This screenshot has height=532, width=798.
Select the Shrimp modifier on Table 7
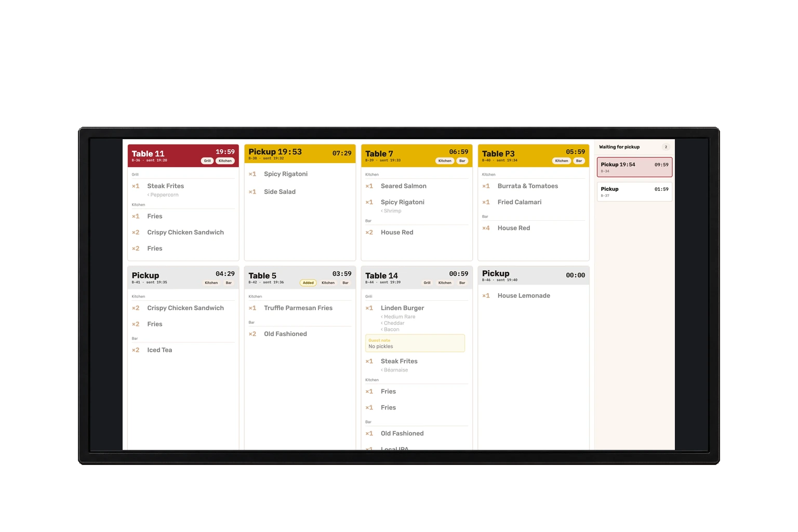pyautogui.click(x=391, y=211)
